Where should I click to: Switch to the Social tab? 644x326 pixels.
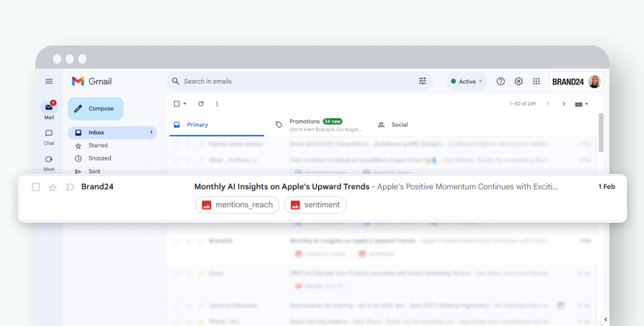(x=393, y=125)
